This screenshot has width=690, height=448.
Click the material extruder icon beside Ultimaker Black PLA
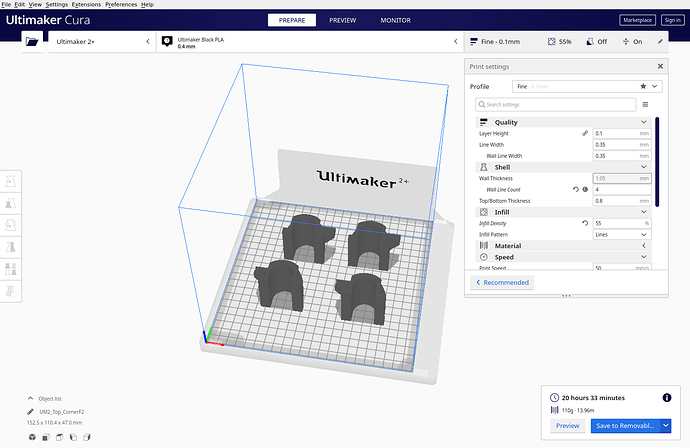[167, 41]
